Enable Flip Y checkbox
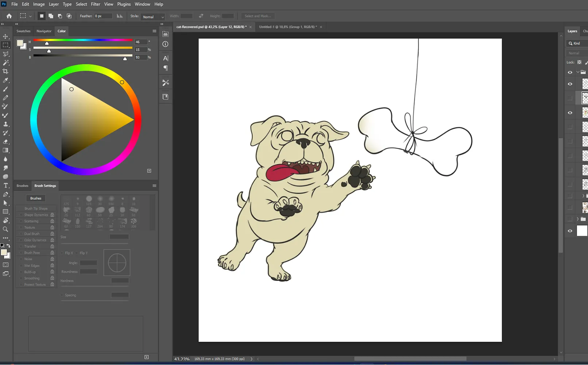 pyautogui.click(x=77, y=253)
